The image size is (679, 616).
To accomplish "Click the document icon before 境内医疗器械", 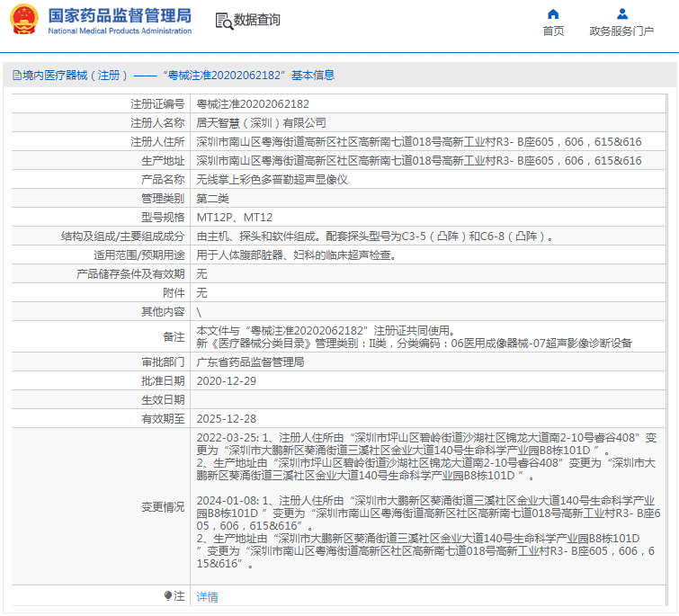I will [17, 76].
